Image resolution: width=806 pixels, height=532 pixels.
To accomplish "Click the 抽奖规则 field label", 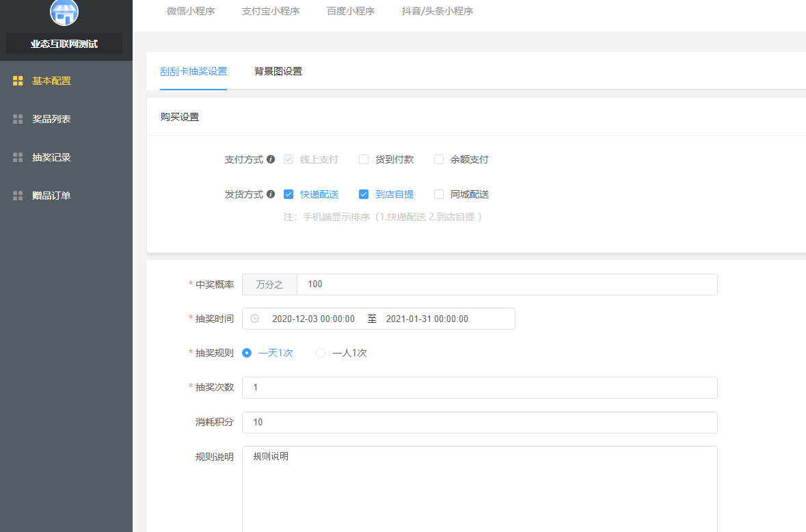I will coord(215,353).
